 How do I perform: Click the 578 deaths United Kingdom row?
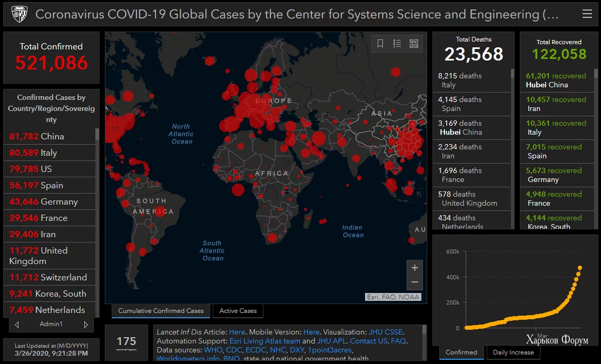(472, 199)
